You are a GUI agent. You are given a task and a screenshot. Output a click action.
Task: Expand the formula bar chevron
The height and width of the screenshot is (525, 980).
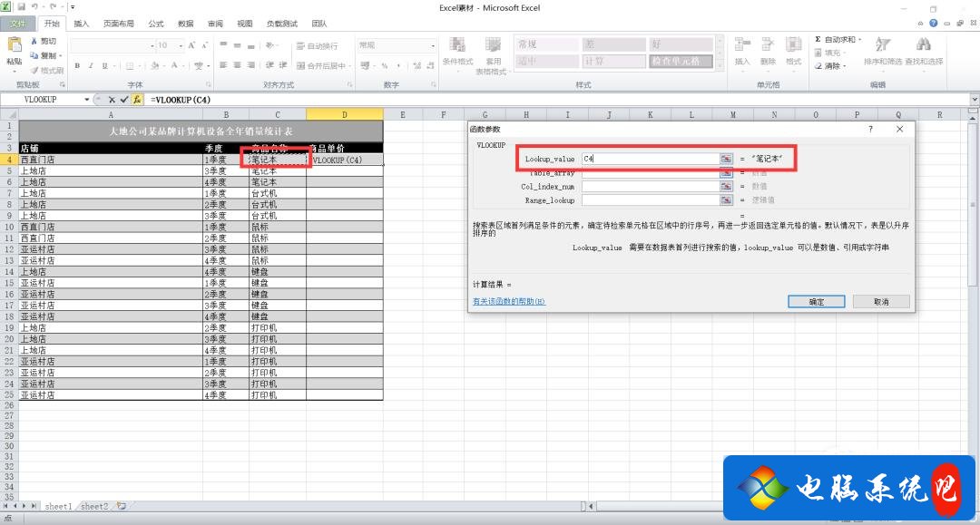click(975, 99)
